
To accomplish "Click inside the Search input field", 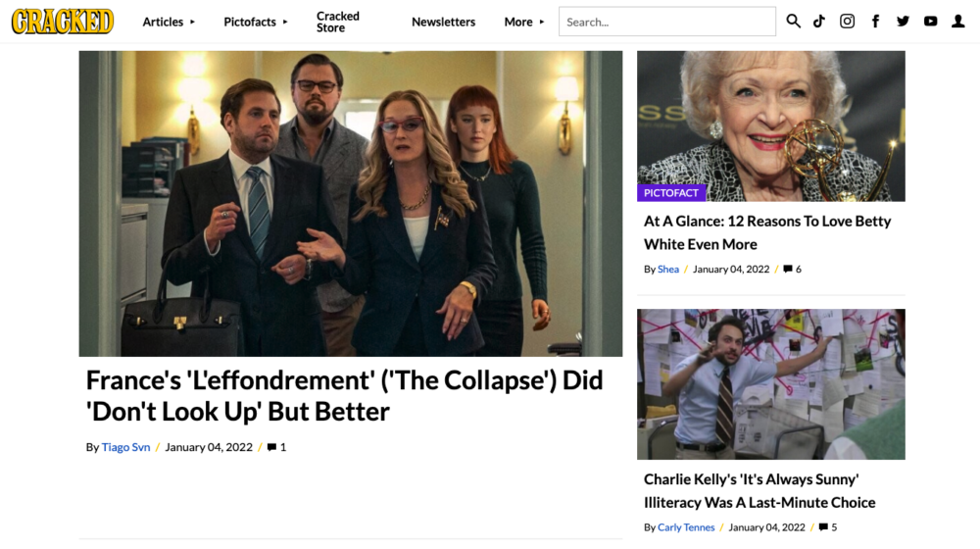I will tap(666, 22).
